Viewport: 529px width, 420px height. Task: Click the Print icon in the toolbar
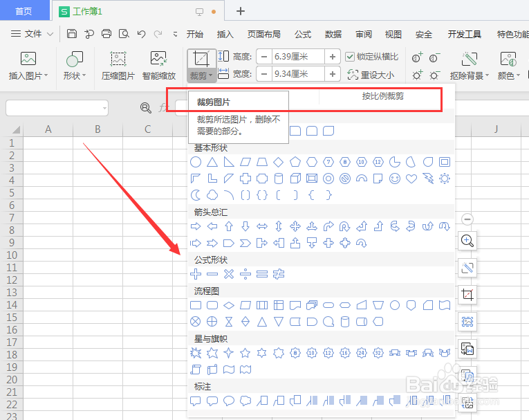click(x=106, y=34)
